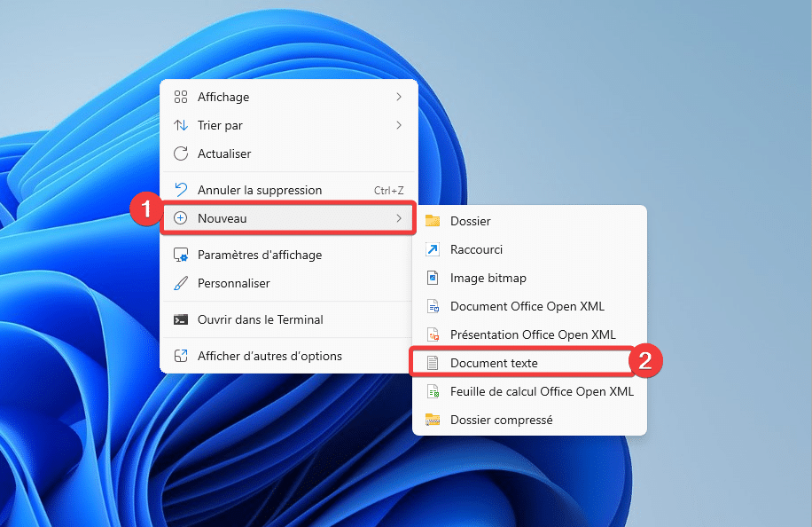Click the Terminal icon in the context menu
This screenshot has height=527, width=812.
click(181, 319)
